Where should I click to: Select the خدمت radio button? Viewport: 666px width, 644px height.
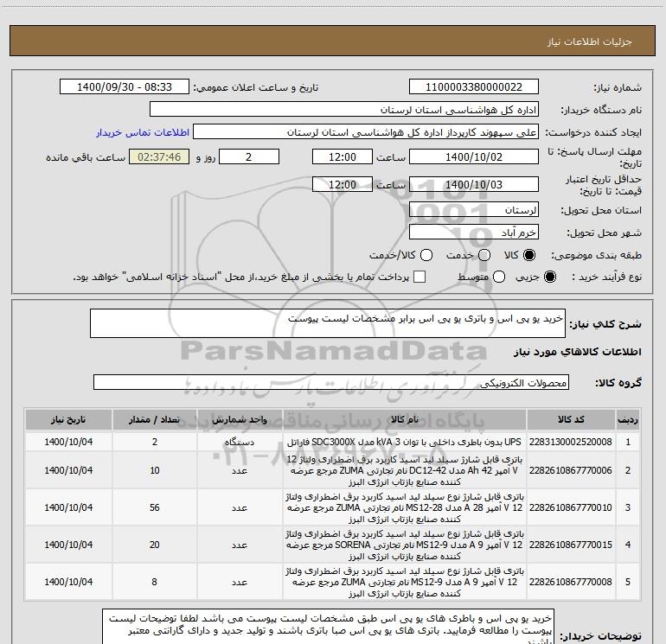pos(484,255)
